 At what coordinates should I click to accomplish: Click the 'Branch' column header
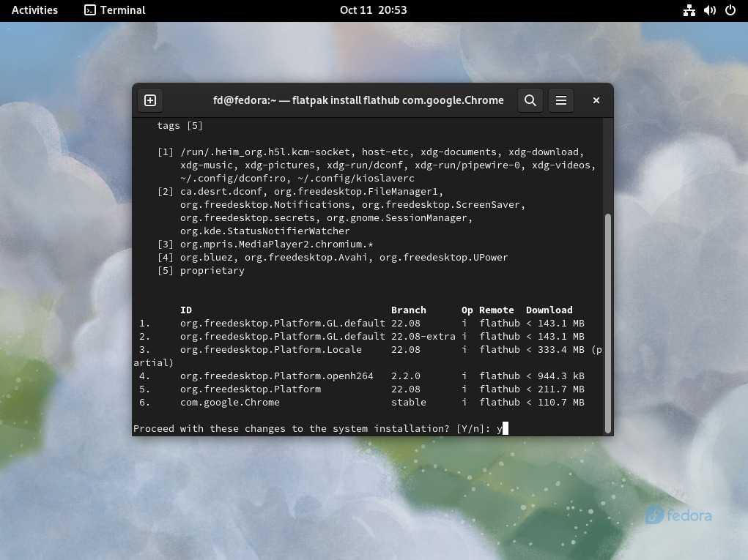click(408, 310)
